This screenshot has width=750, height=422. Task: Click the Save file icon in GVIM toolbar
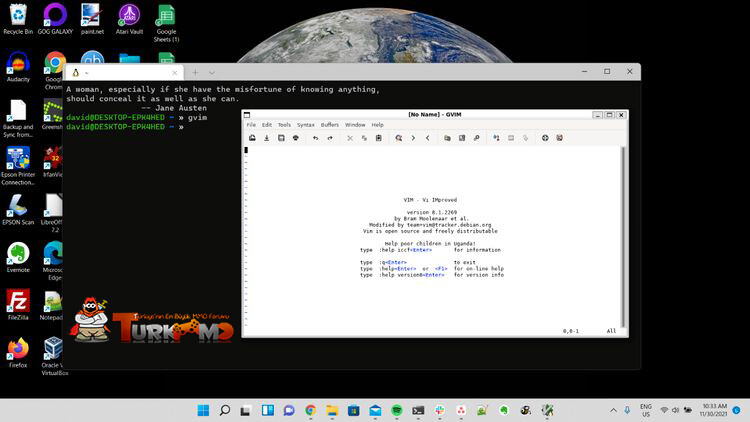[266, 138]
